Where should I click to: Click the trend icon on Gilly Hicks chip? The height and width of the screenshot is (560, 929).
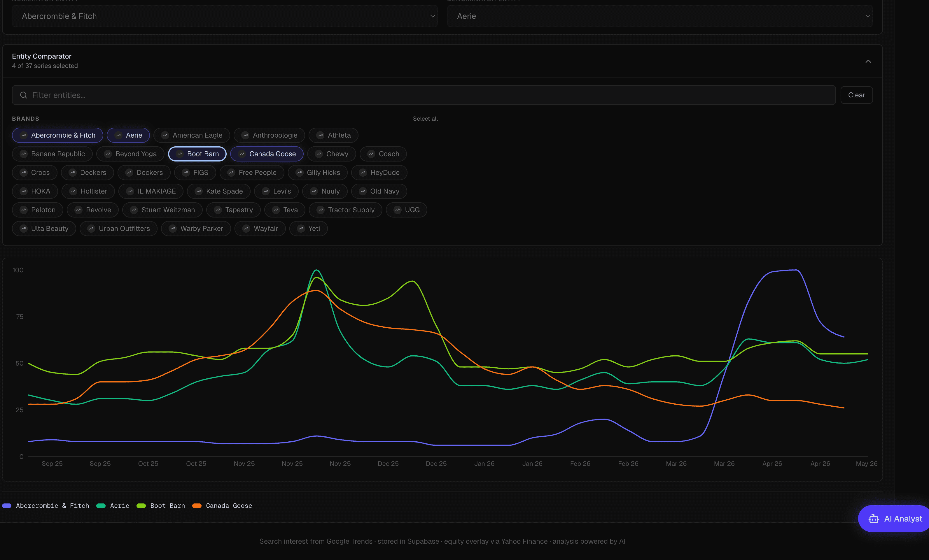[299, 173]
